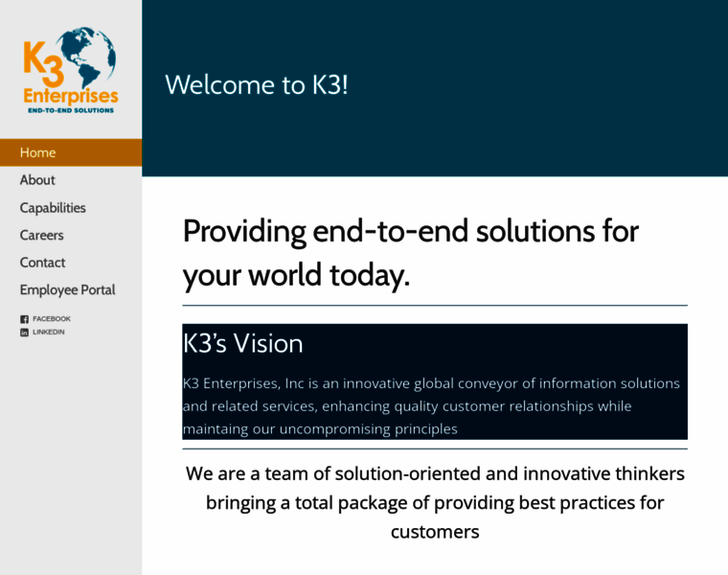Click the 'K3's Vision' heading
This screenshot has width=728, height=575.
242,344
